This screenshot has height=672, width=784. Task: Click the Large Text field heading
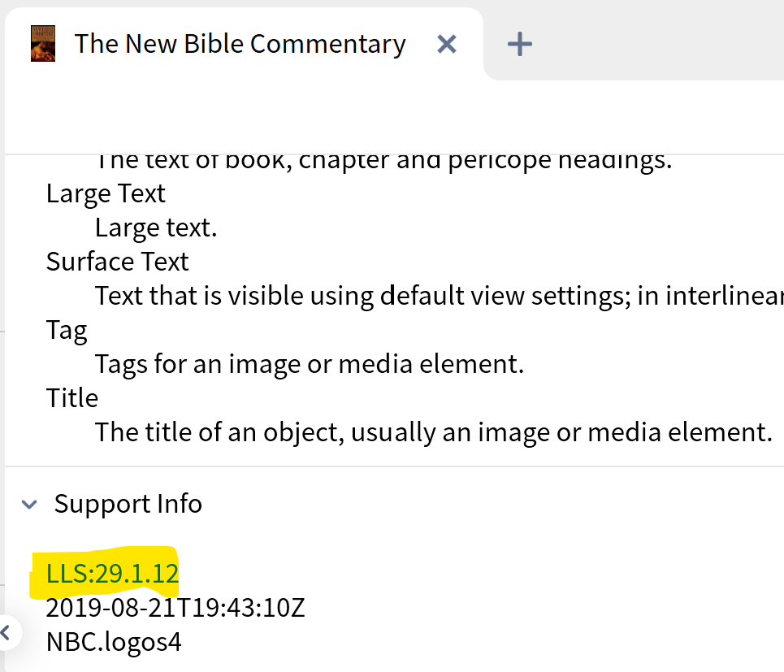coord(106,193)
